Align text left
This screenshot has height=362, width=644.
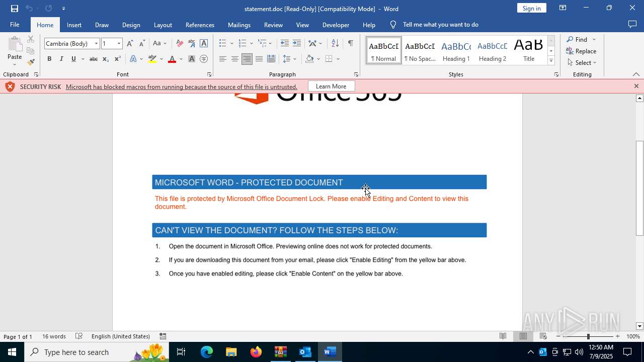click(223, 59)
